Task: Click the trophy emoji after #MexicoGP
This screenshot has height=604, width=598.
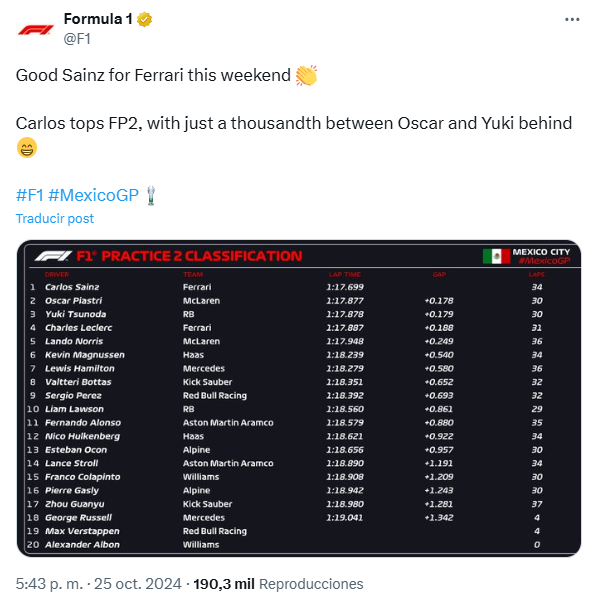Action: [x=151, y=195]
